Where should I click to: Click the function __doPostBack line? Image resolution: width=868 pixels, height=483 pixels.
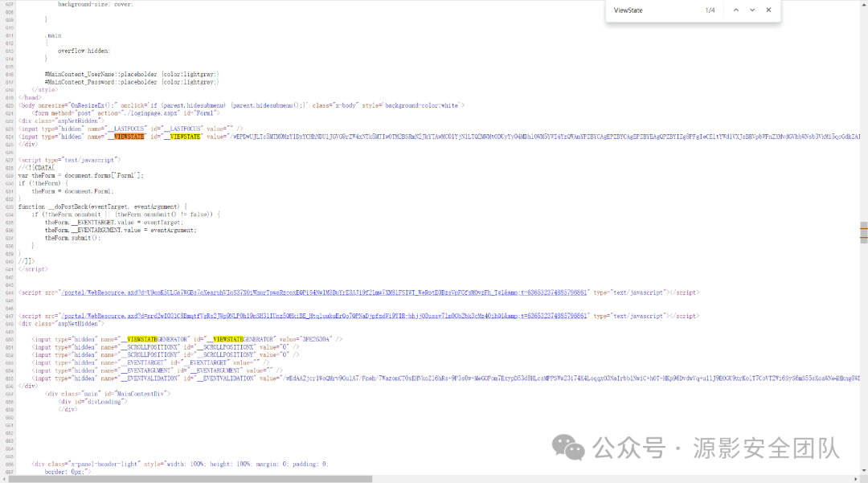(103, 207)
